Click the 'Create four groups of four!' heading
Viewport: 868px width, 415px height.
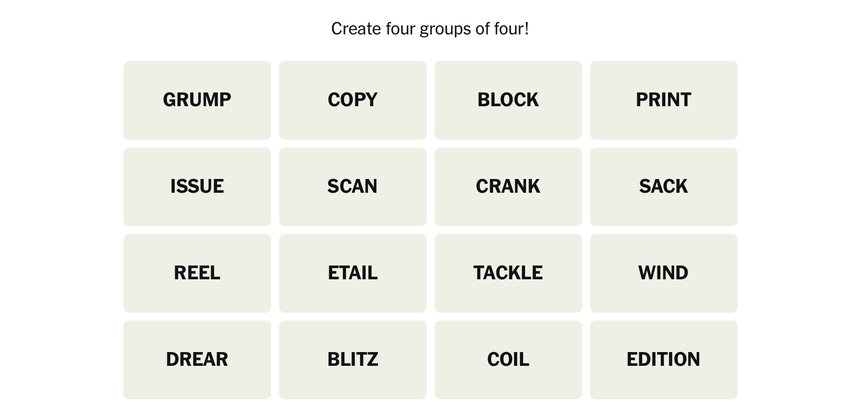tap(430, 29)
